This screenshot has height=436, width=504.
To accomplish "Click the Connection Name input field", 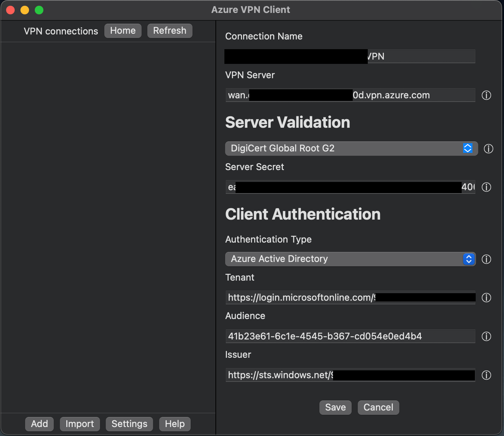I will [x=350, y=56].
